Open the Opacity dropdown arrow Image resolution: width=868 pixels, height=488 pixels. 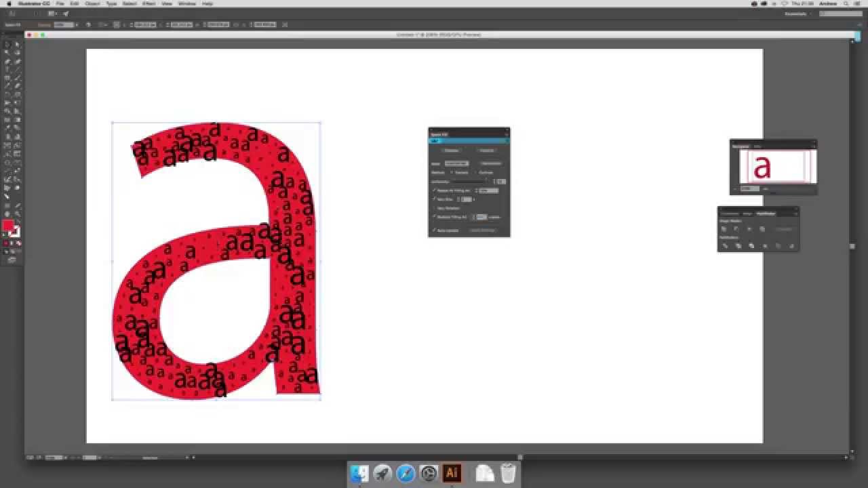click(x=77, y=24)
